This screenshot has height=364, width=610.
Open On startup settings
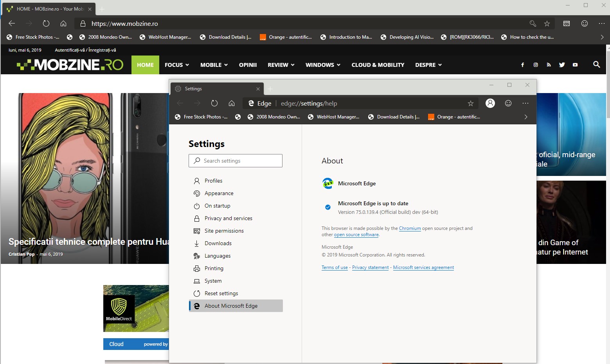pos(236,206)
